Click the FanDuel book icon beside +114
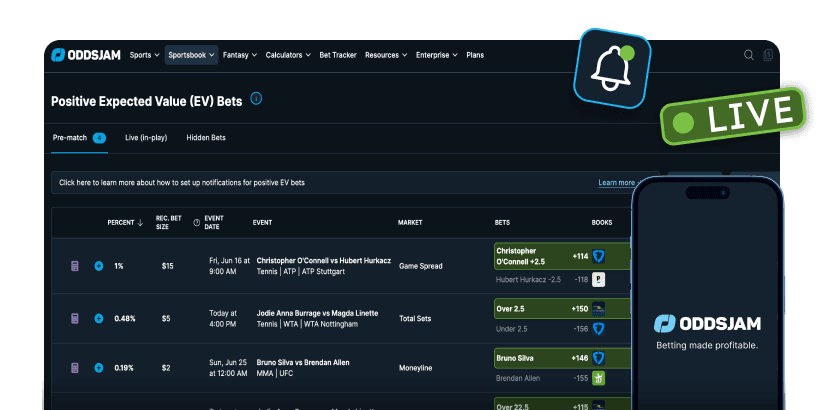 (x=598, y=256)
